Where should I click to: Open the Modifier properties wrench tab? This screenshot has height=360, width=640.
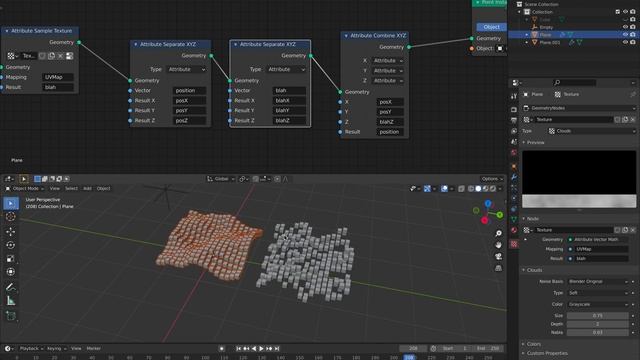click(514, 177)
